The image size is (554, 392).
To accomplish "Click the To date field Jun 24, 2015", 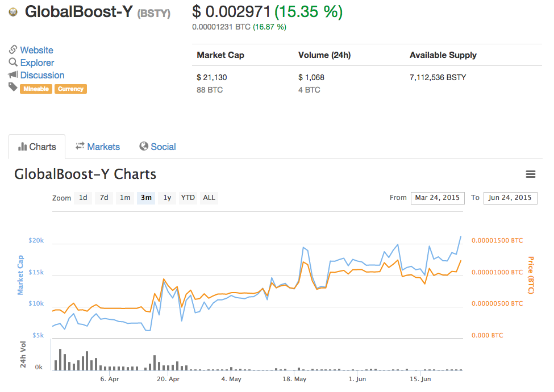I will click(510, 198).
